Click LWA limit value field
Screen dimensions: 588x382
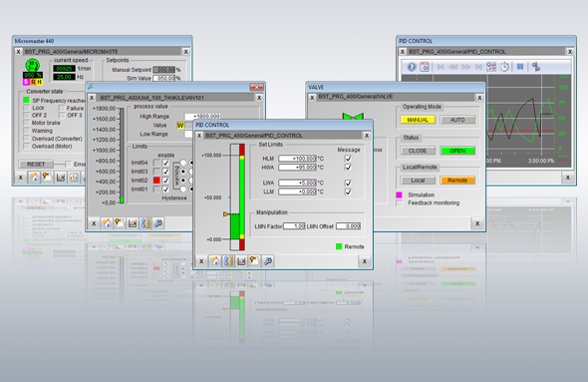(x=298, y=183)
